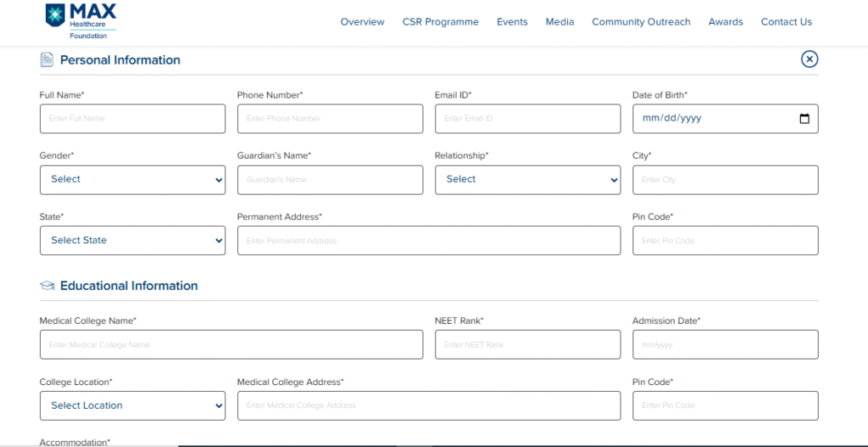Screen dimensions: 868x447
Task: Click the Email ID text field
Action: click(527, 119)
